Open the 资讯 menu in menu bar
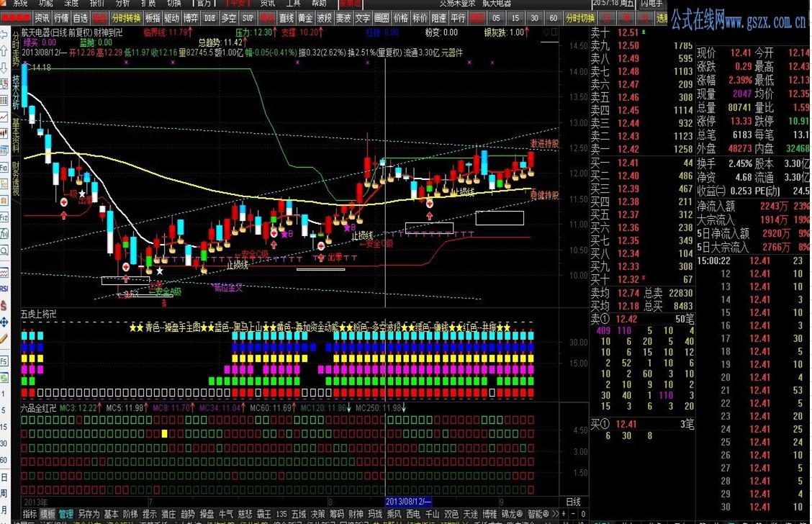 pyautogui.click(x=267, y=3)
